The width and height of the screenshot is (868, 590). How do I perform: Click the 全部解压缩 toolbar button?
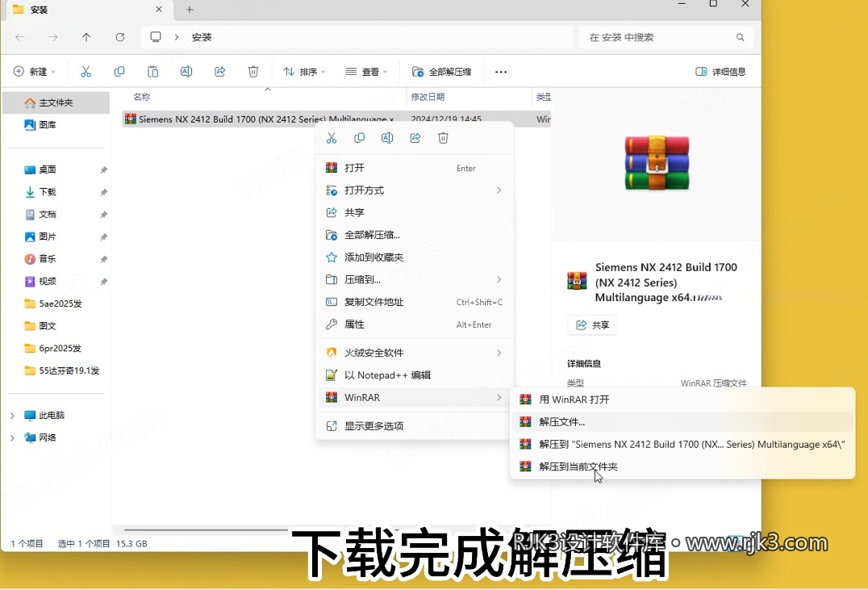click(442, 72)
